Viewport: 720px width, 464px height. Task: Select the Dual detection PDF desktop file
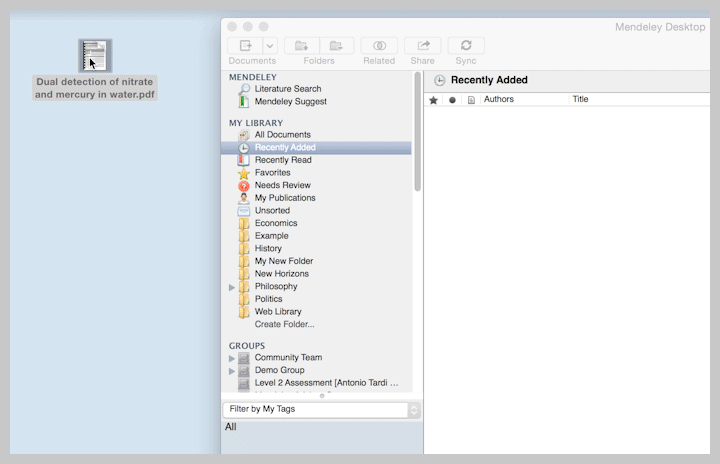[95, 56]
